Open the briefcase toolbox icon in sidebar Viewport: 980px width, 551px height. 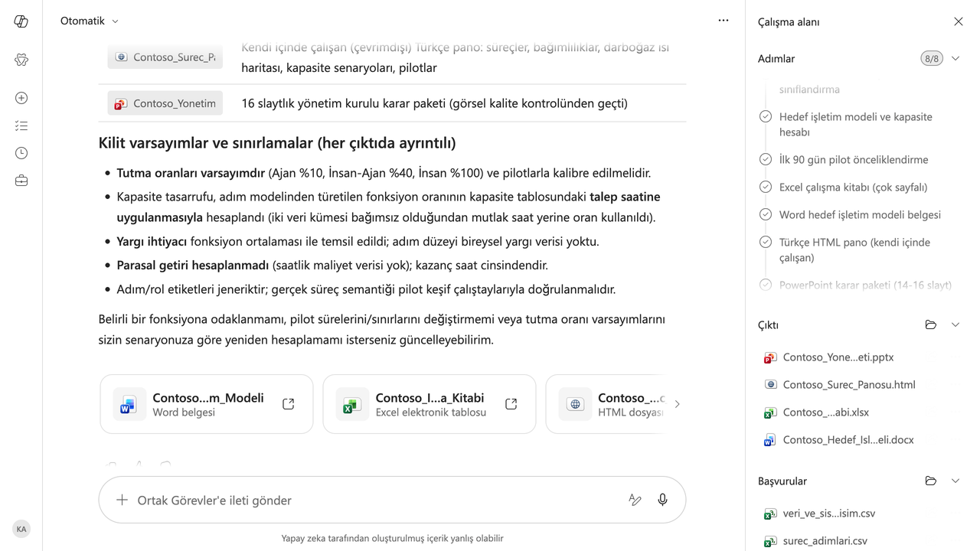[x=21, y=181]
